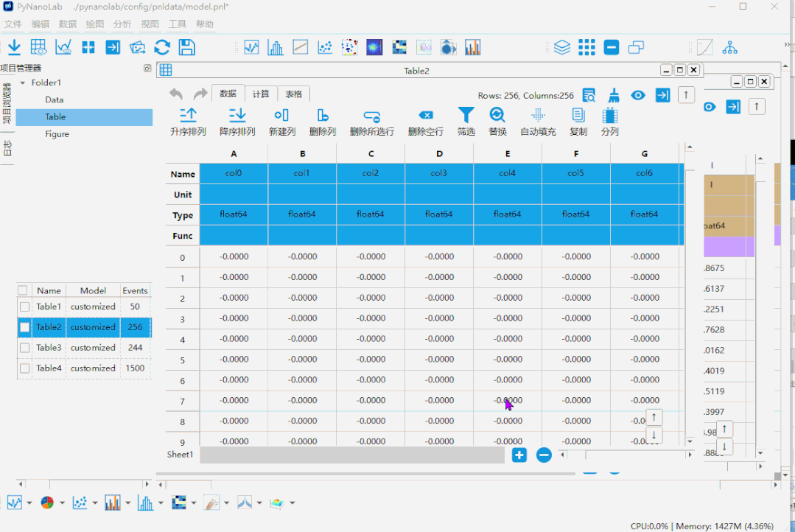Save the project with the floppy disk icon
This screenshot has height=532, width=795.
pyautogui.click(x=187, y=47)
